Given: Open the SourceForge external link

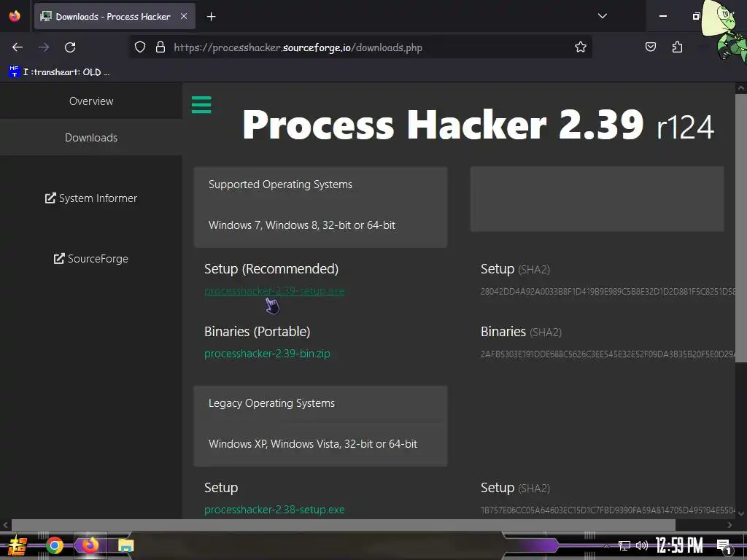Looking at the screenshot, I should coord(91,259).
